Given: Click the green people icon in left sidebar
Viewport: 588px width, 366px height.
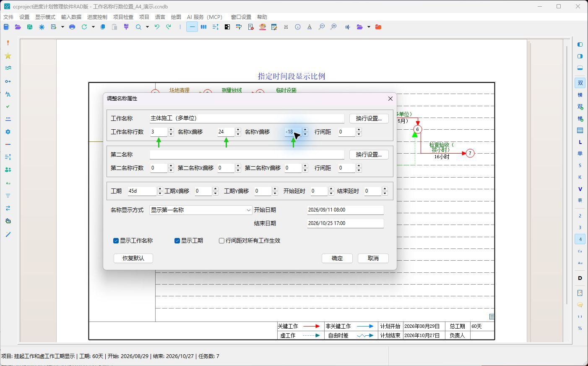Looking at the screenshot, I should [8, 170].
